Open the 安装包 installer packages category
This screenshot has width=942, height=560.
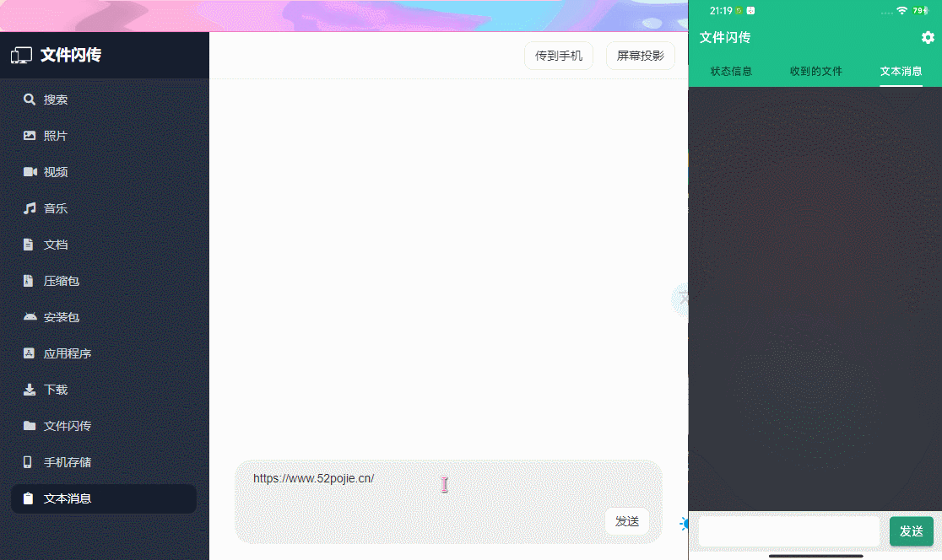[61, 316]
